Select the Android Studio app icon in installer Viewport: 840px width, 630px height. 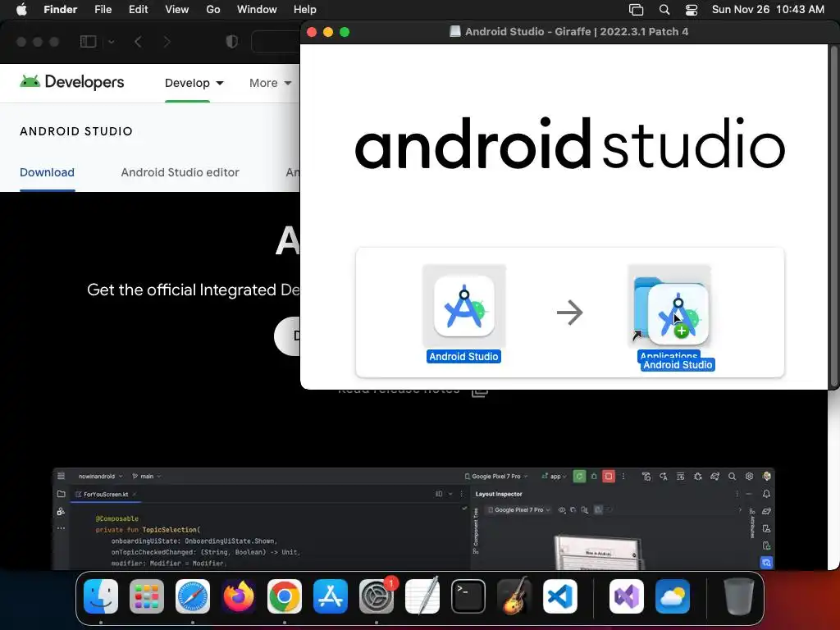point(464,307)
